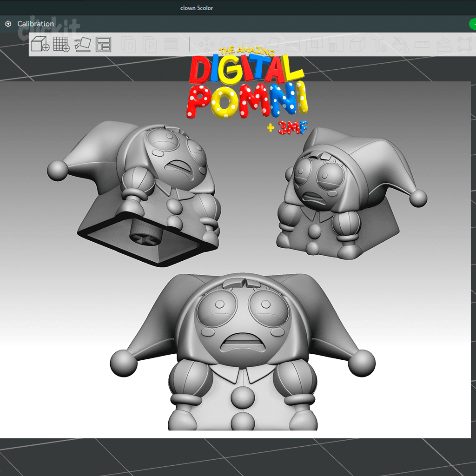Open the Mesh boolean tool

(314, 45)
